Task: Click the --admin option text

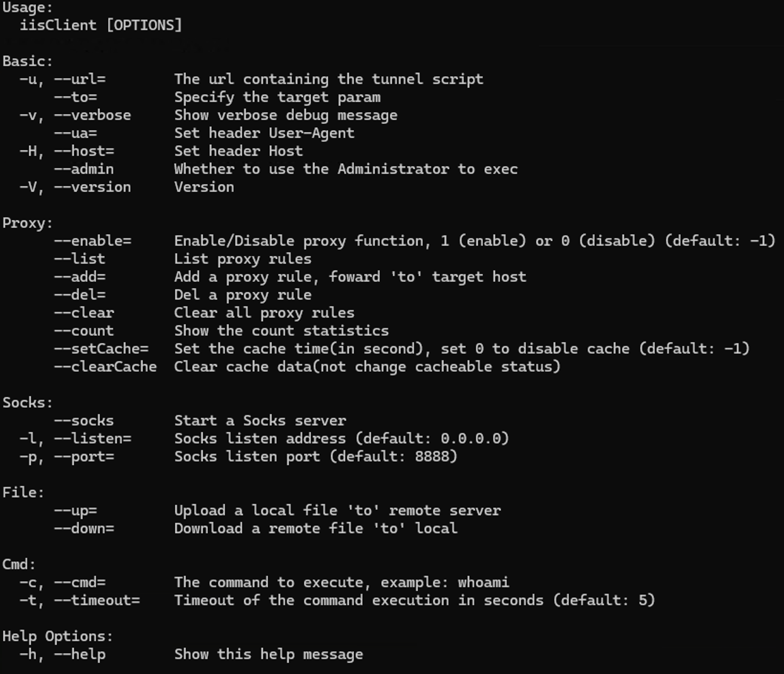Action: (x=84, y=169)
